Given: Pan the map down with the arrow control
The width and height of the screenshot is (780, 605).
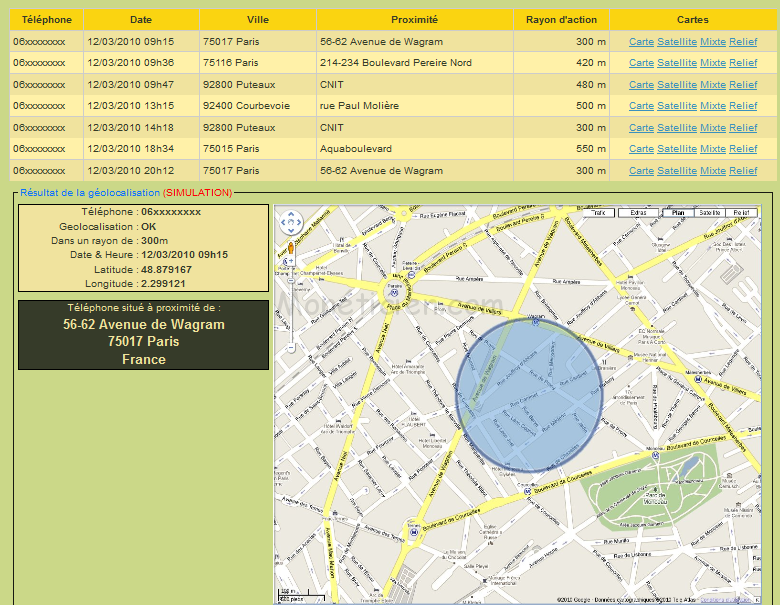Looking at the screenshot, I should (x=289, y=230).
